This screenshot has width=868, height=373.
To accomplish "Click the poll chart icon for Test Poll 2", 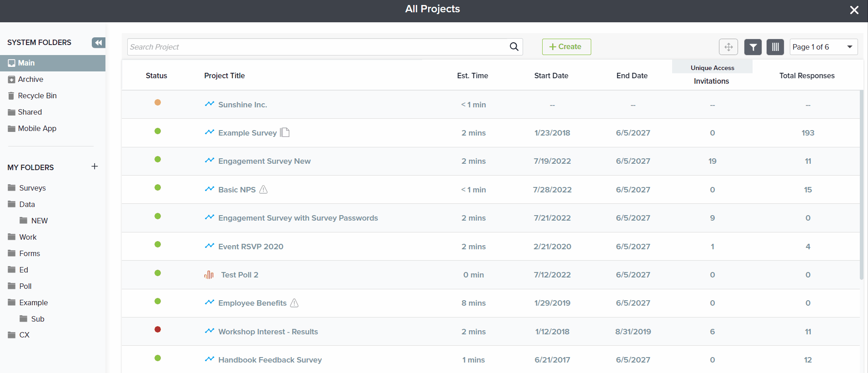I will 209,275.
